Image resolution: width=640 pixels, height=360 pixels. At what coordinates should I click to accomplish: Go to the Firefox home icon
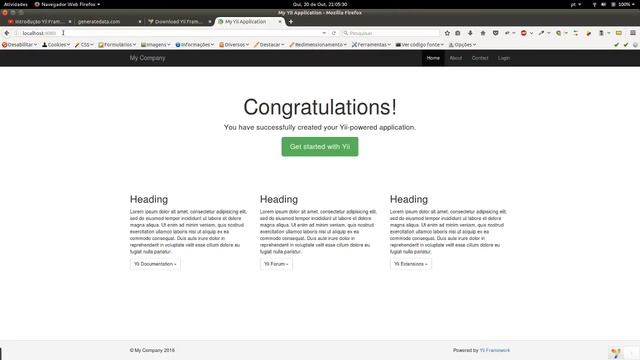[483, 33]
